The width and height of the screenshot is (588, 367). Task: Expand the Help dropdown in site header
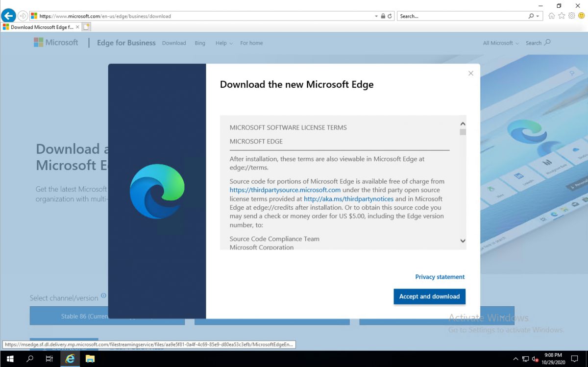click(224, 43)
